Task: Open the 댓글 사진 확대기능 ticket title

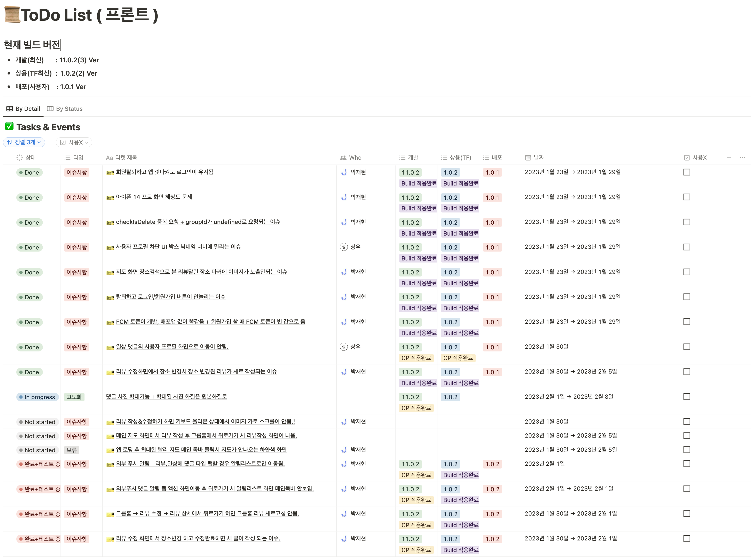Action: click(166, 397)
